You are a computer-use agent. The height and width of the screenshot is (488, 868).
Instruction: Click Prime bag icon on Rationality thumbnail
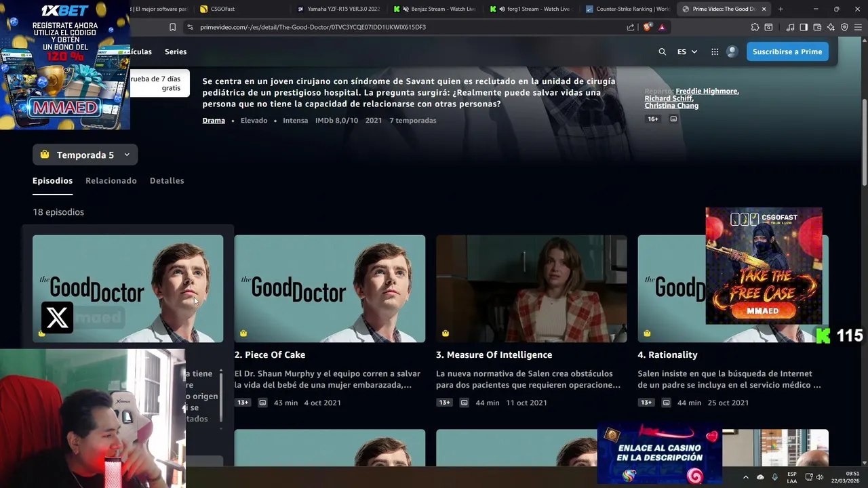647,333
